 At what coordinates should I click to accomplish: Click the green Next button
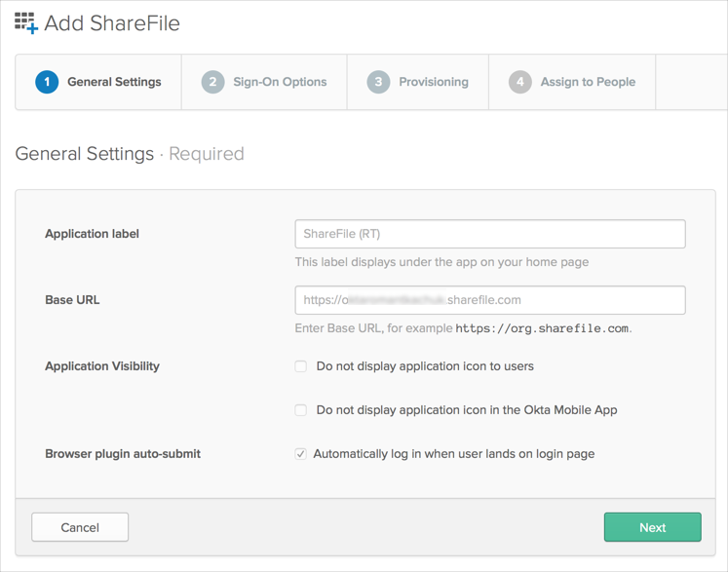click(x=652, y=527)
